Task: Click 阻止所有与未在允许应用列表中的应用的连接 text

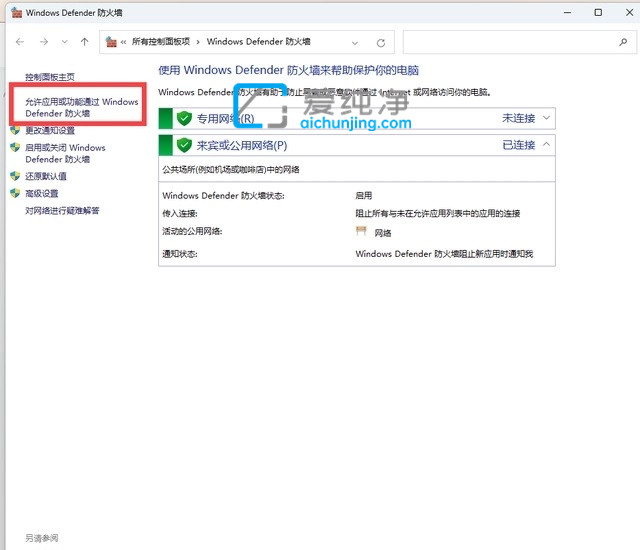Action: pyautogui.click(x=438, y=213)
